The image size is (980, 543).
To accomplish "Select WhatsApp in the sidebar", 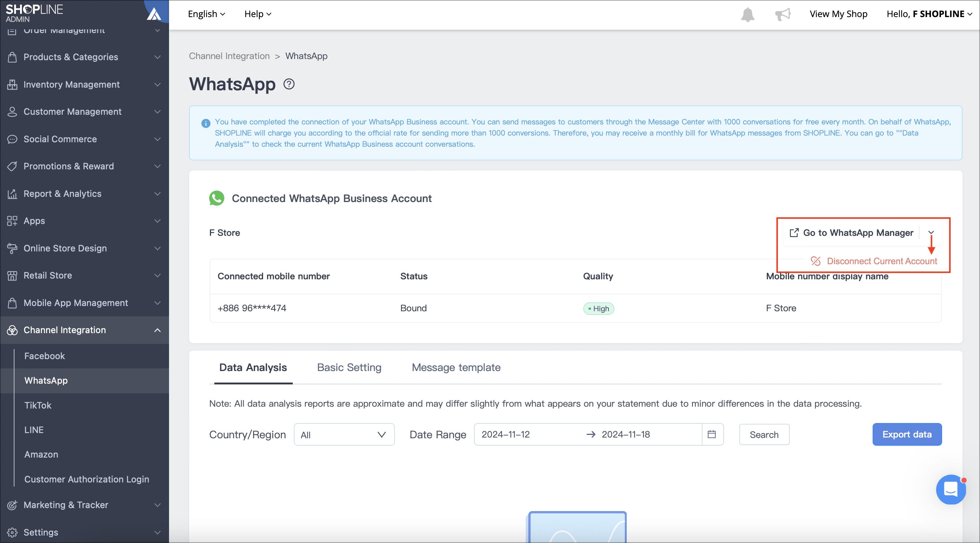I will click(x=84, y=381).
